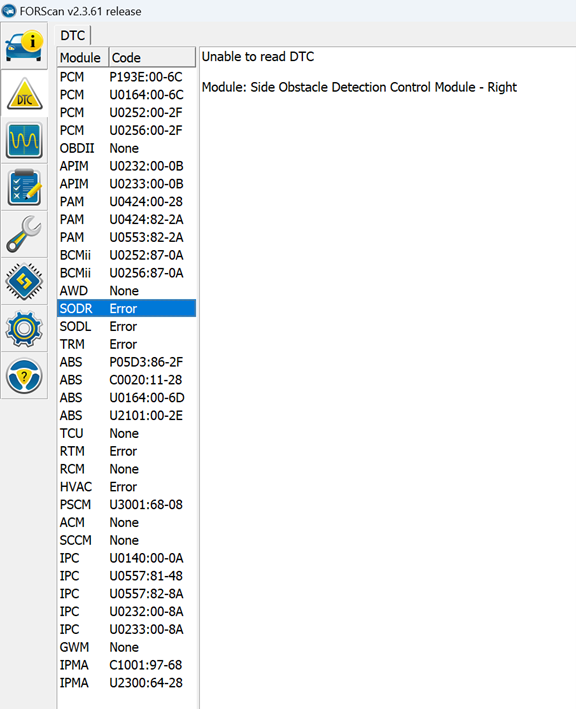
Task: Select the AWD None row
Action: 127,291
